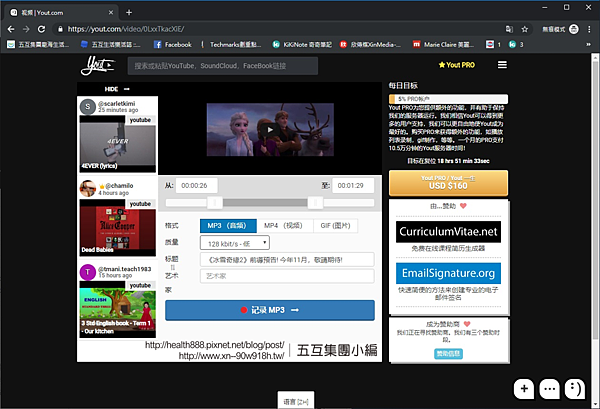Click the browser forward arrow
Viewport: 600px width, 409px height.
pos(26,29)
